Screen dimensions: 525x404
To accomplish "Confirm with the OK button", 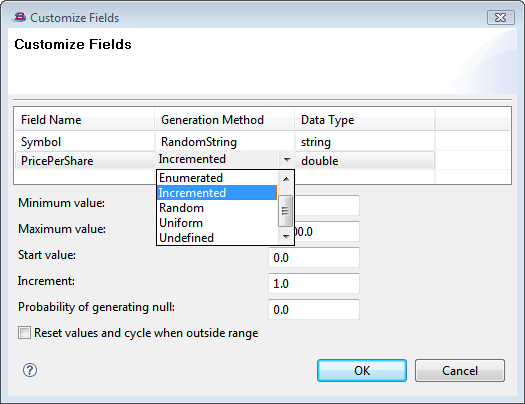I will coord(362,371).
